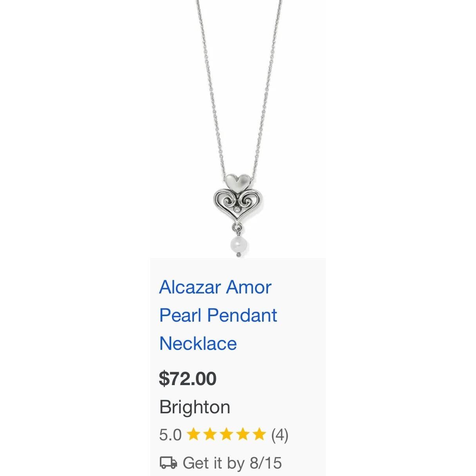Select the third yellow rating star

click(226, 434)
